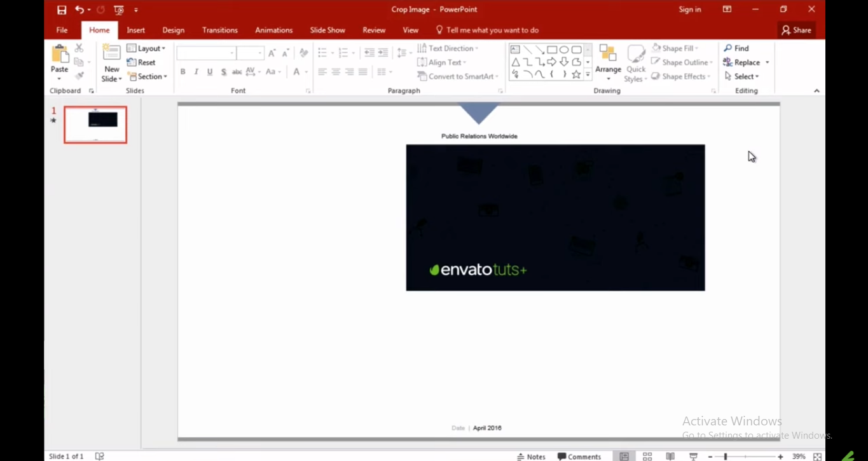The width and height of the screenshot is (868, 461).
Task: Click the zoom in plus button
Action: [x=780, y=457]
